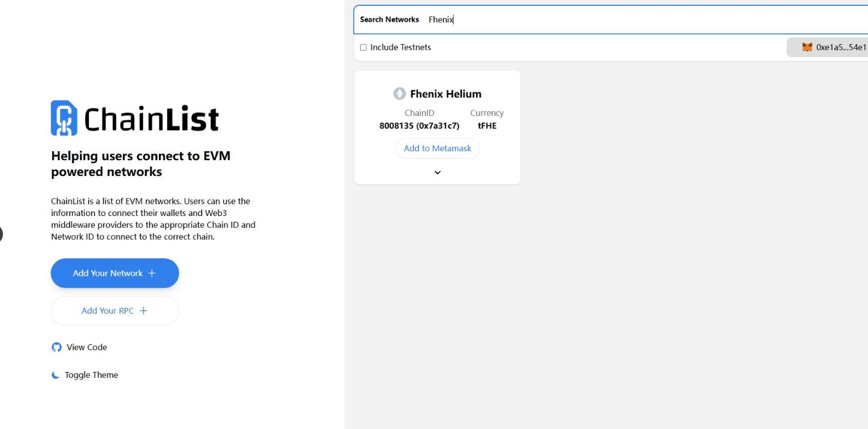Click the Currency label in the card
Viewport: 868px width, 429px height.
coord(487,113)
